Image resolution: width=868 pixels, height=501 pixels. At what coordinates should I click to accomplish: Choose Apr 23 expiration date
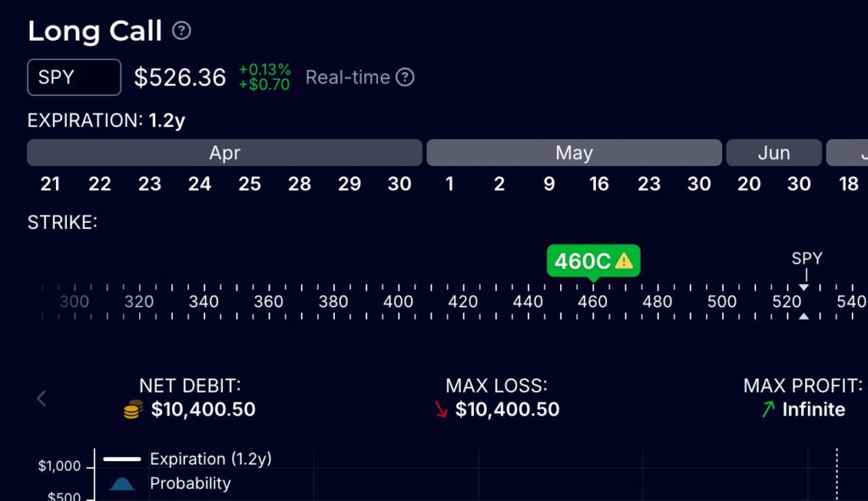pos(149,184)
